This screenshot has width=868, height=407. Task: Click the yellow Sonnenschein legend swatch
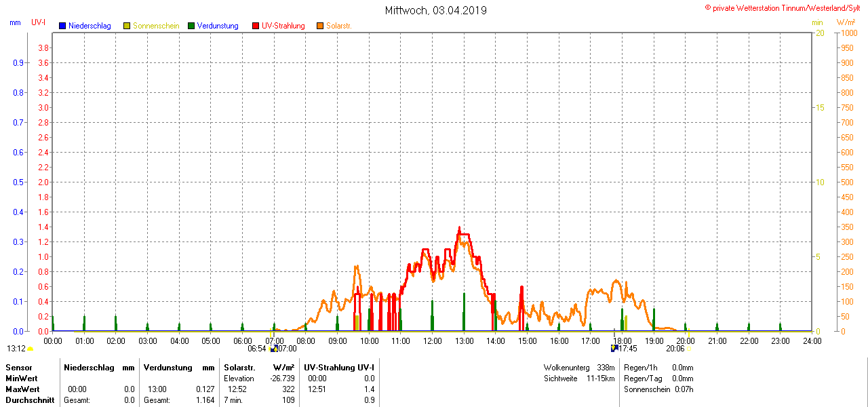pyautogui.click(x=127, y=26)
